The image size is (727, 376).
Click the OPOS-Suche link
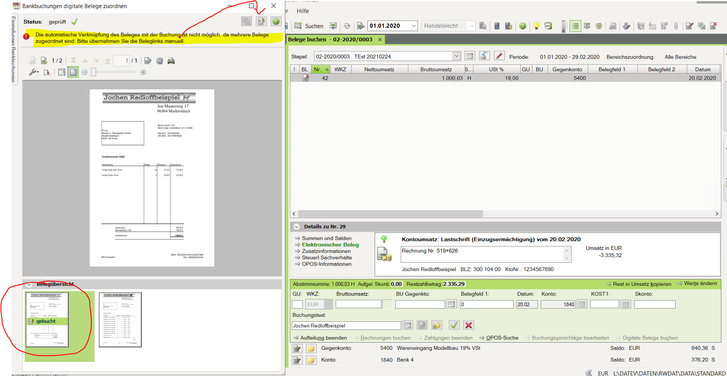502,338
